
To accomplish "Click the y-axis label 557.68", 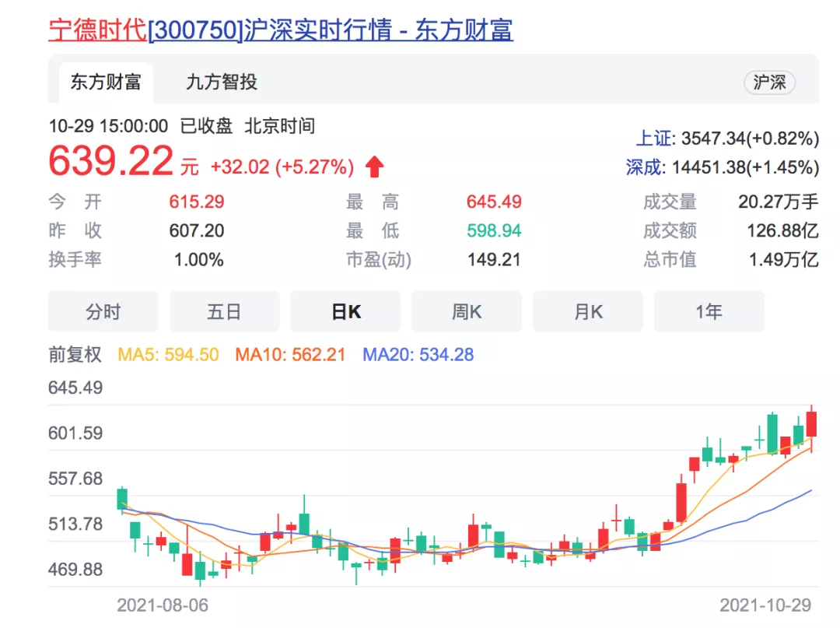I will (75, 479).
